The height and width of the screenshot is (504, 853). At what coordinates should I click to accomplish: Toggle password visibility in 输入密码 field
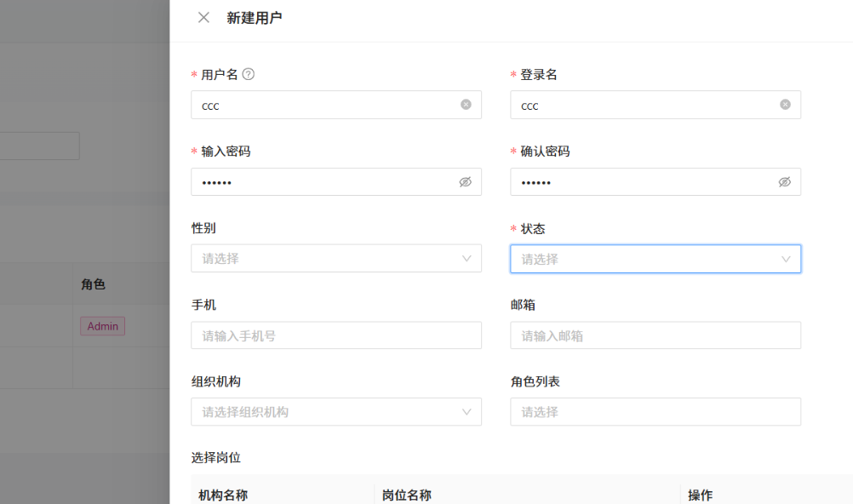(x=465, y=182)
